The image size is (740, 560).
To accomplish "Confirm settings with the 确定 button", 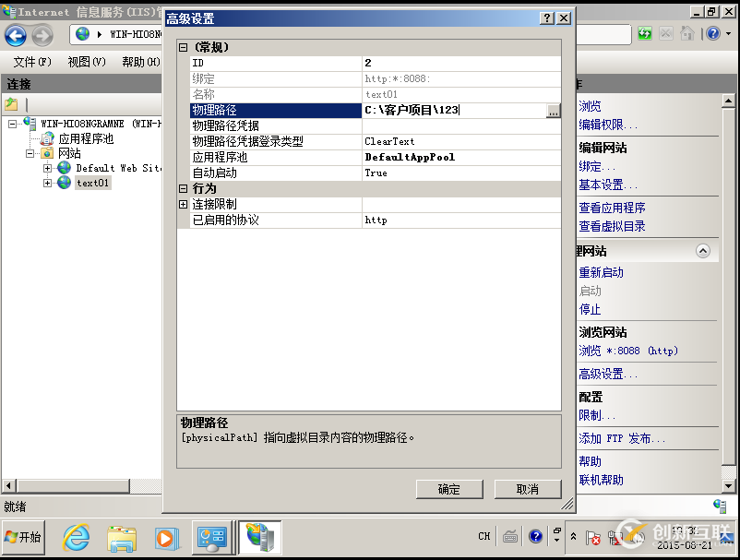I will point(448,490).
